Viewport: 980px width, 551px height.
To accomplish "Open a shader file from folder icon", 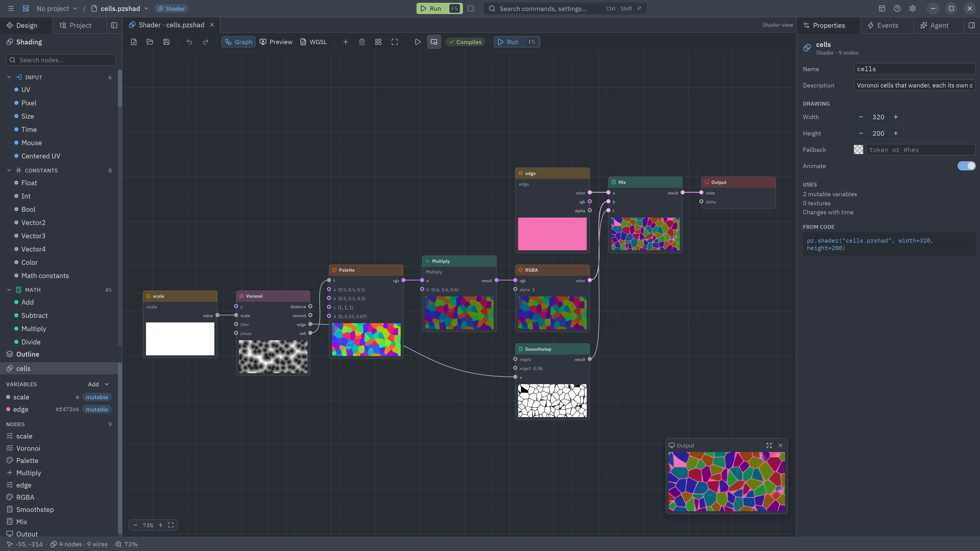I will tap(150, 42).
